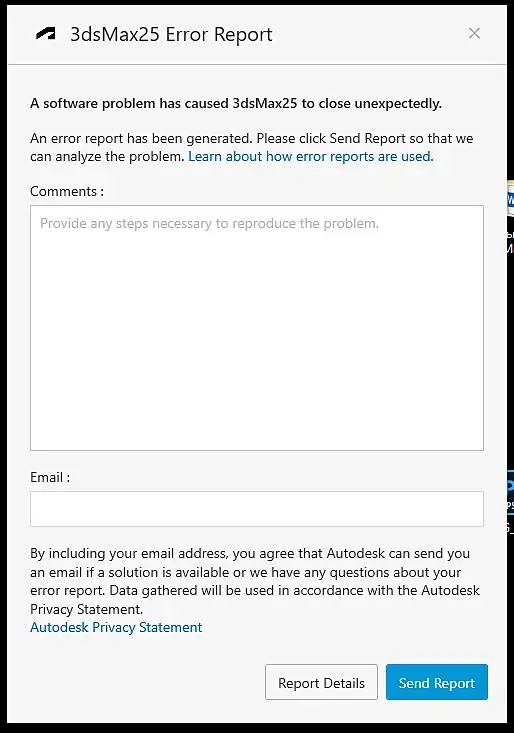Select the Word document icon behind dialog

coord(510,200)
